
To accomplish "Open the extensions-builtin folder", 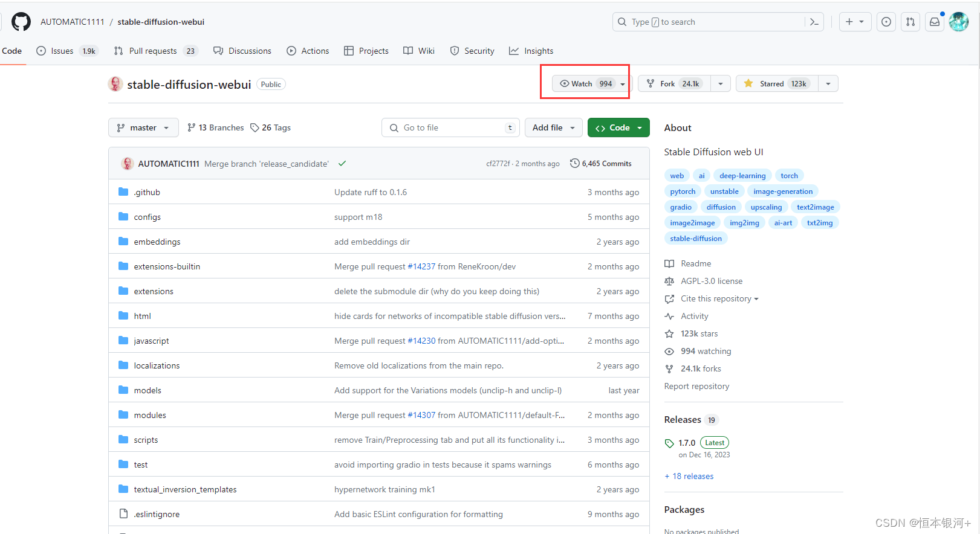I will [x=167, y=266].
